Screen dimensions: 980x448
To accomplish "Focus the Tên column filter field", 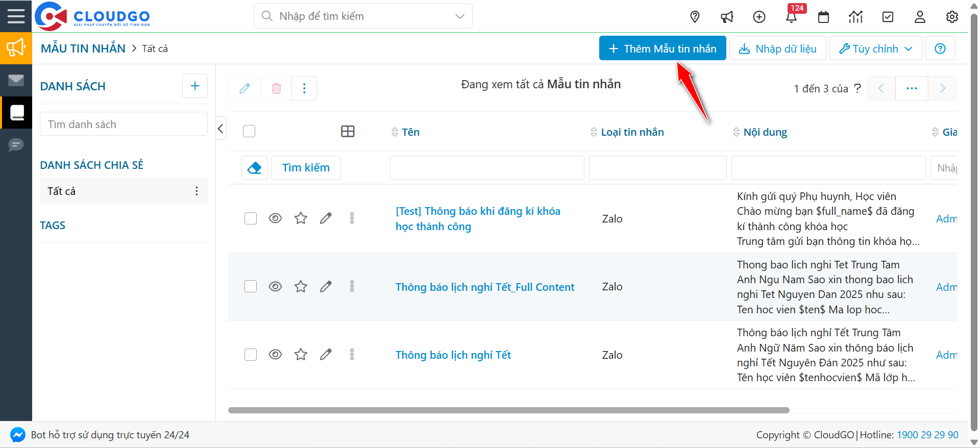I will pyautogui.click(x=487, y=168).
